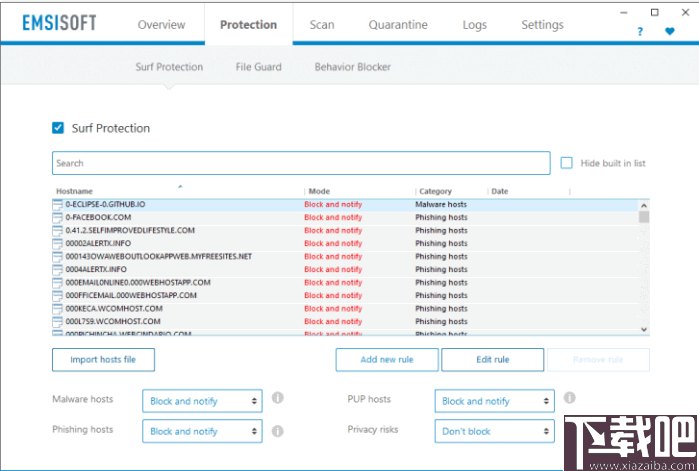The height and width of the screenshot is (471, 699).
Task: Go to the Scan tab
Action: coord(322,25)
